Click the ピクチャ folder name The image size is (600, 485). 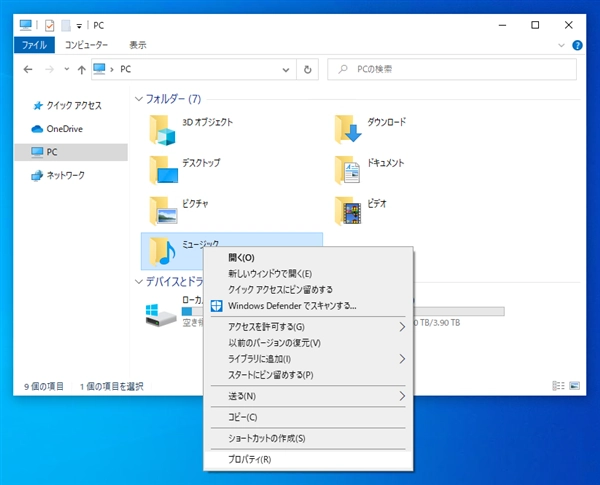(195, 204)
